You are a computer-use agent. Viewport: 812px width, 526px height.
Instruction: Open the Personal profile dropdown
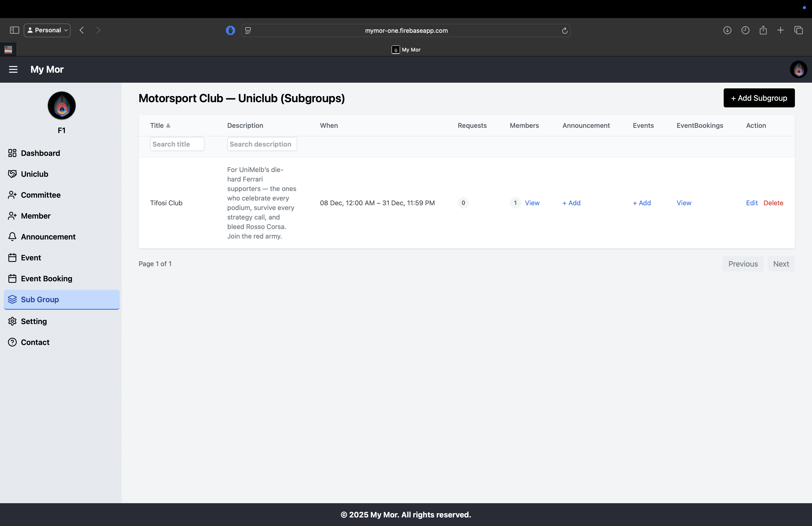click(x=47, y=30)
